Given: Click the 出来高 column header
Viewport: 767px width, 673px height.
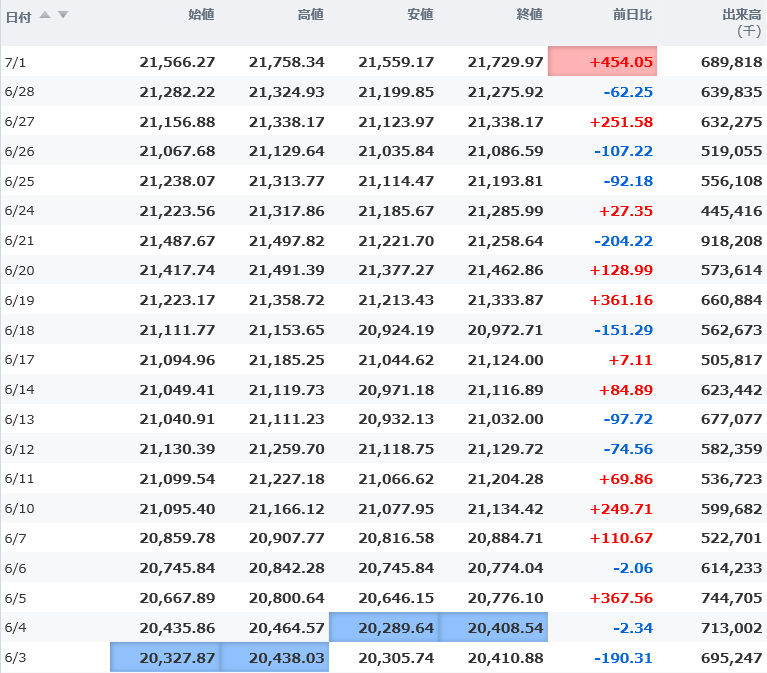Looking at the screenshot, I should tap(741, 15).
